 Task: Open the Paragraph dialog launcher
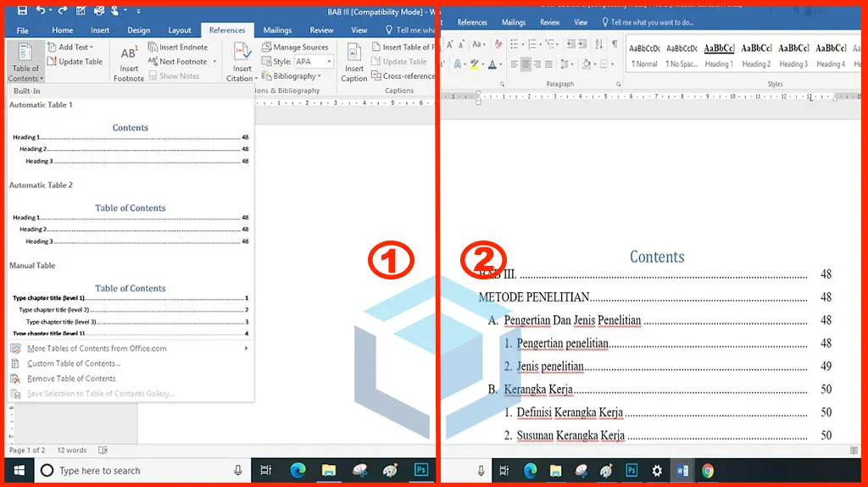tap(618, 84)
